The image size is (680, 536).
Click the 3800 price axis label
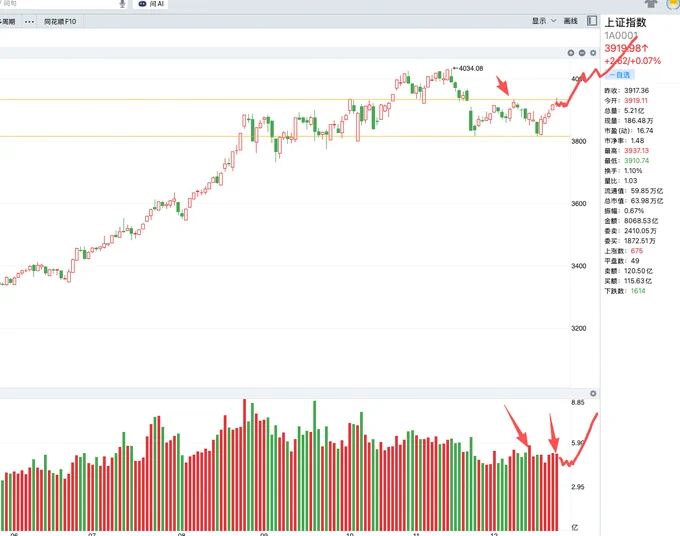click(x=579, y=141)
